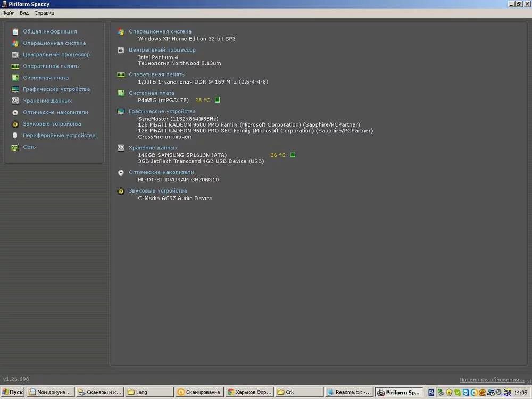Click the mouse icon in sidebar
Screen dimensions: 532x399
15,135
